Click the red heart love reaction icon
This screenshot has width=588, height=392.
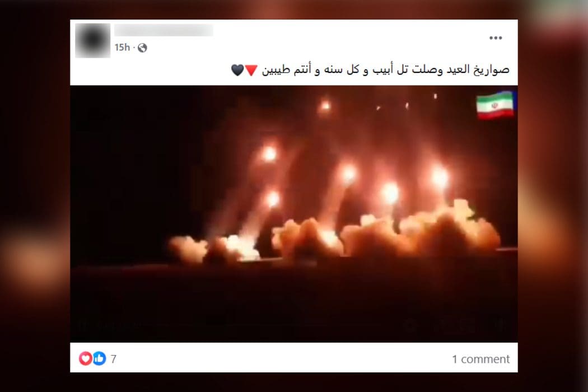[x=85, y=358]
